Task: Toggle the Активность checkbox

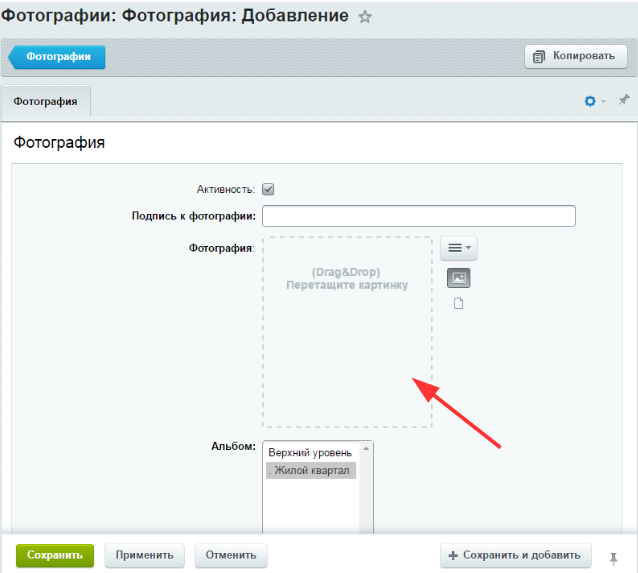Action: pyautogui.click(x=268, y=189)
